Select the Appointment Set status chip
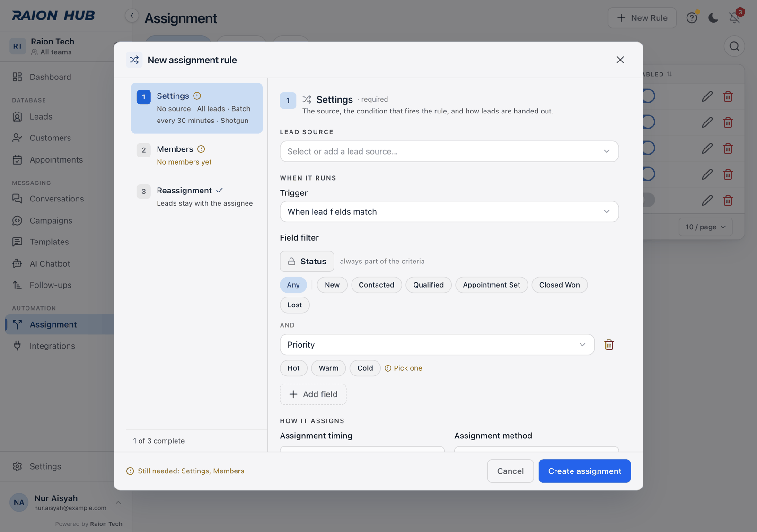 492,285
